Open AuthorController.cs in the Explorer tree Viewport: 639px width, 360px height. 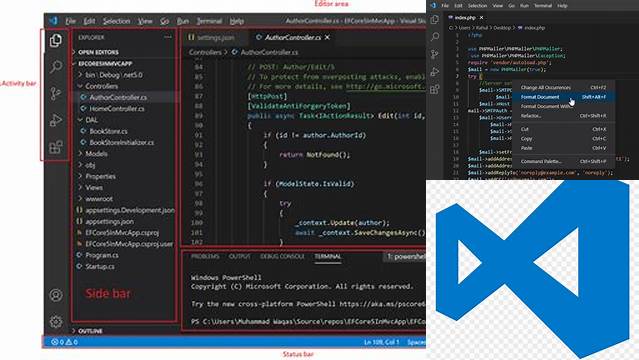118,97
